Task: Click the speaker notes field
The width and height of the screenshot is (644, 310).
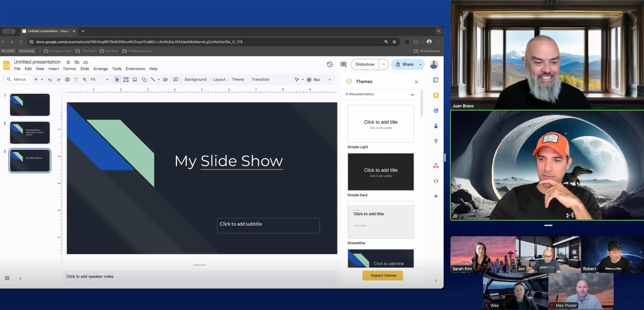Action: pyautogui.click(x=199, y=277)
